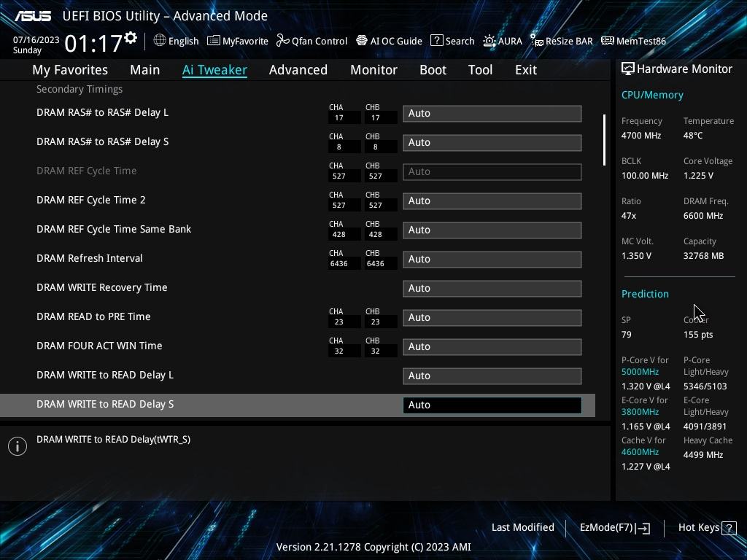The width and height of the screenshot is (747, 560).
Task: Click the DRAM WRITE Recovery Time field
Action: coord(492,288)
